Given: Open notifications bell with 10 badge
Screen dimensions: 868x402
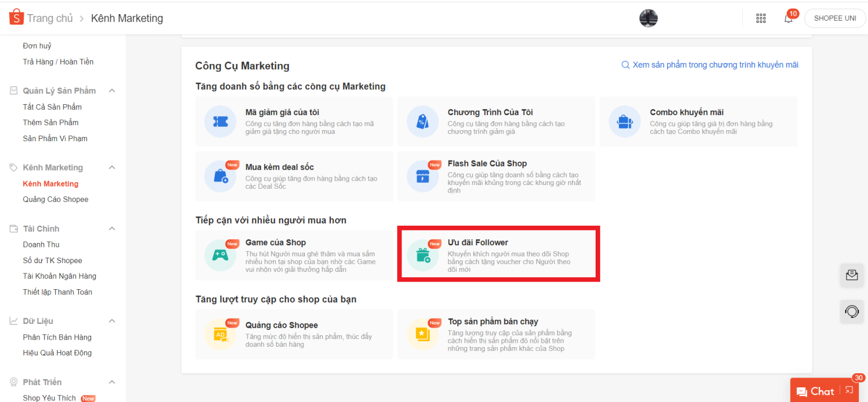Looking at the screenshot, I should pyautogui.click(x=788, y=18).
